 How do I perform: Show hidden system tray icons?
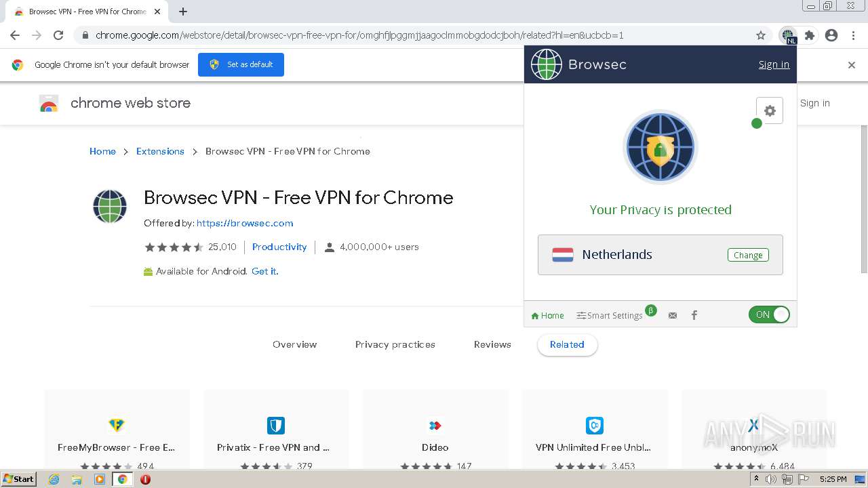[756, 479]
